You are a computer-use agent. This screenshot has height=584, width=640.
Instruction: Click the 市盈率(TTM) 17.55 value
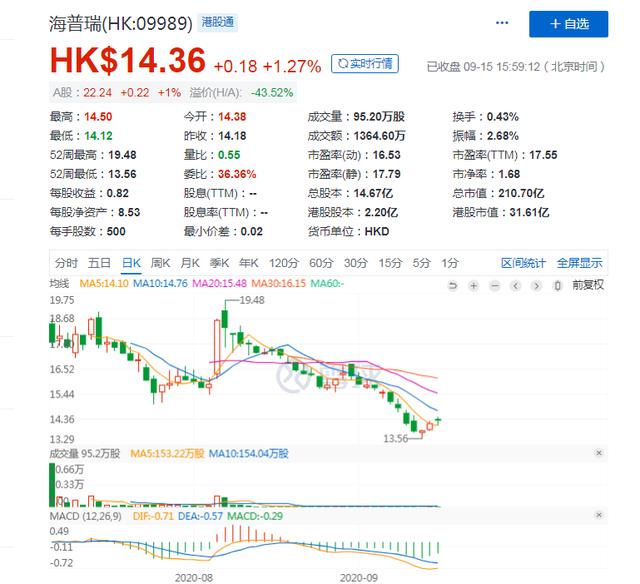(x=543, y=155)
